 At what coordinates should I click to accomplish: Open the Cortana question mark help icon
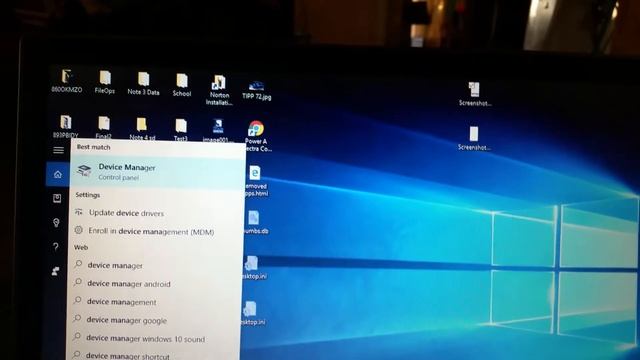click(56, 247)
